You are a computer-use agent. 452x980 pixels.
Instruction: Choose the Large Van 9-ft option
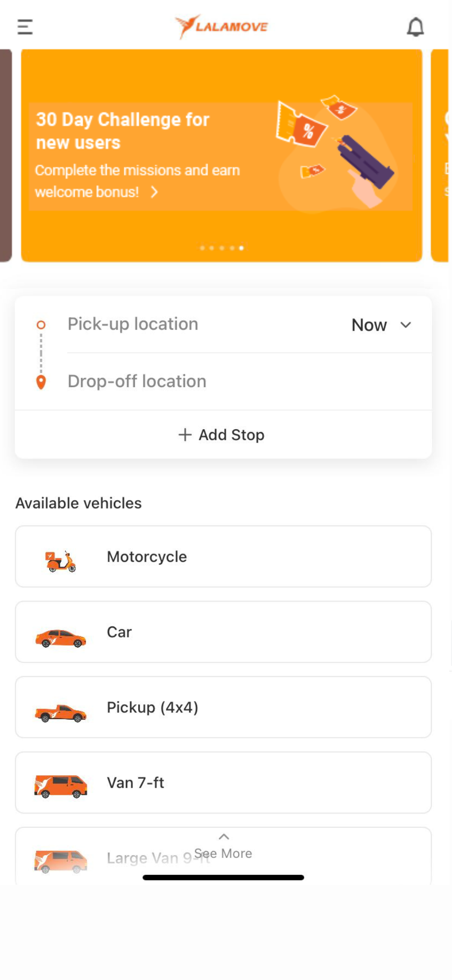pyautogui.click(x=223, y=857)
